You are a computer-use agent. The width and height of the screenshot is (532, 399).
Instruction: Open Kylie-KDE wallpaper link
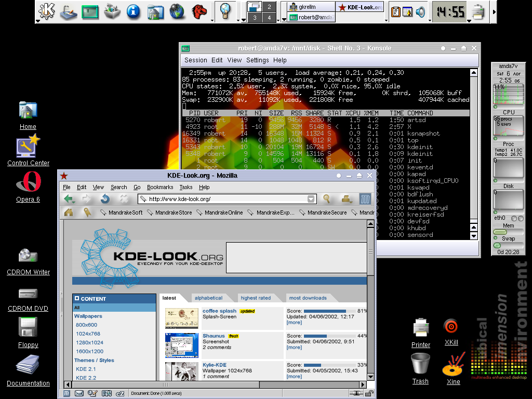pyautogui.click(x=215, y=365)
